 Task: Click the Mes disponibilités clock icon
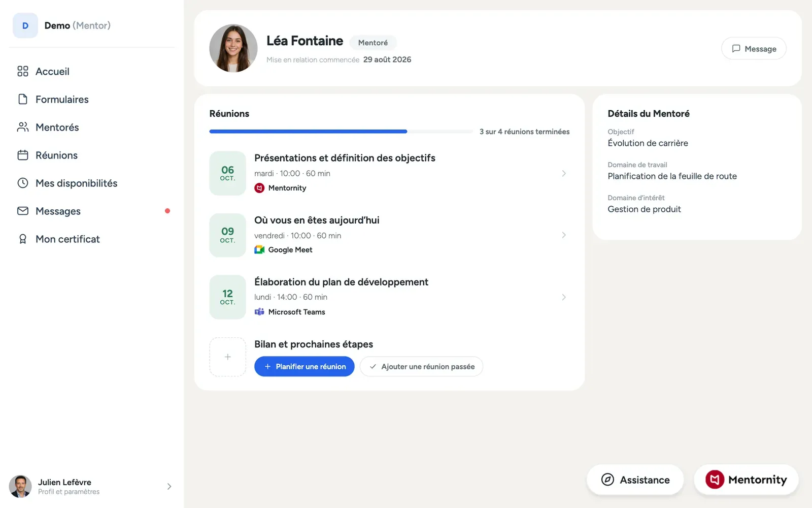[x=23, y=183]
